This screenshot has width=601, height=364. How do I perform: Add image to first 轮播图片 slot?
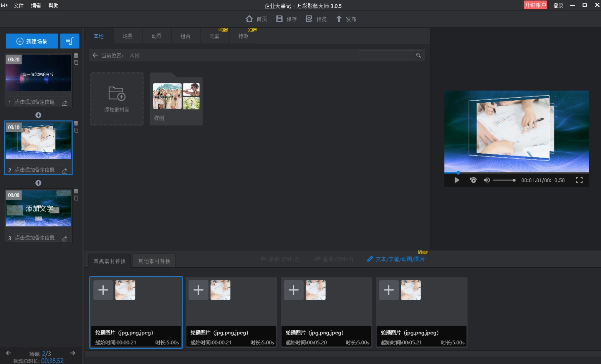click(103, 290)
